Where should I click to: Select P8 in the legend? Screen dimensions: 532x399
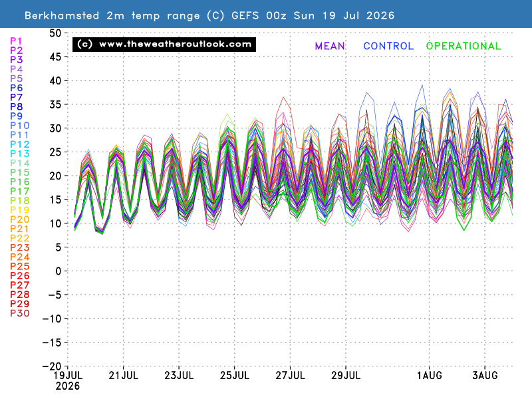16,107
